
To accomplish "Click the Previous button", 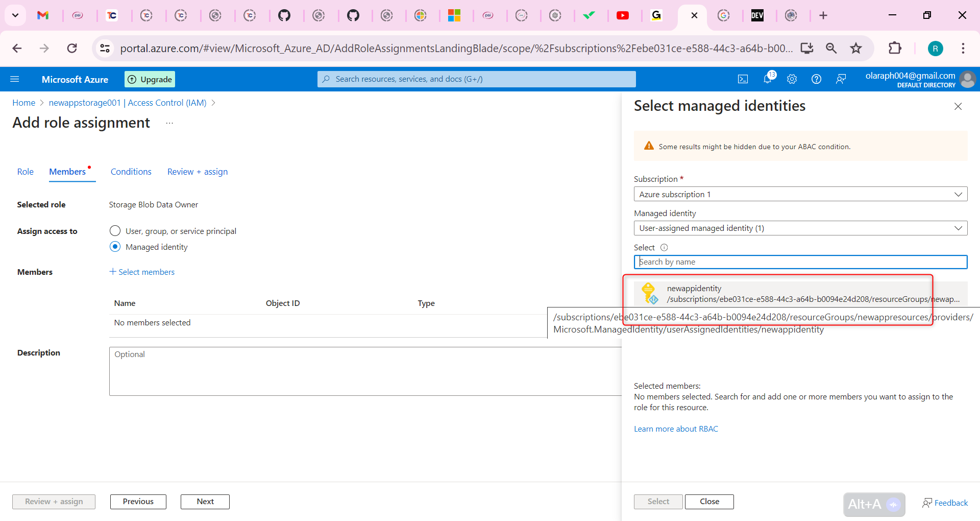I will point(138,502).
